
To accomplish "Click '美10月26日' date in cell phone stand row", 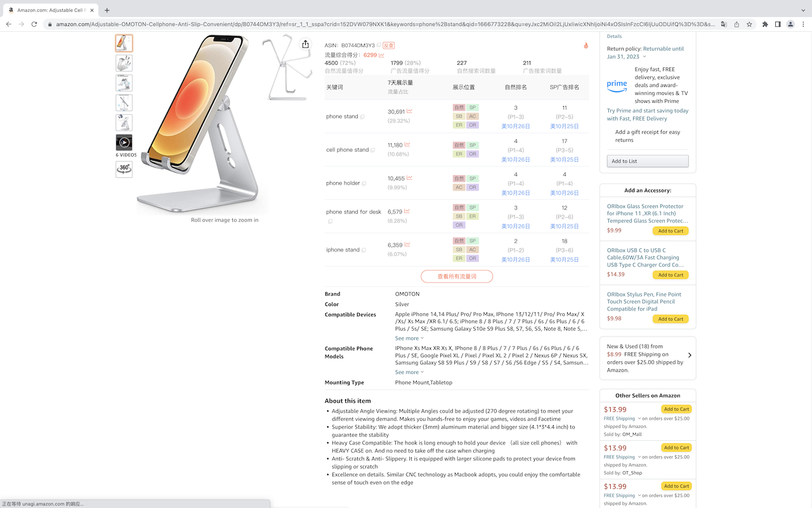I will 516,159.
